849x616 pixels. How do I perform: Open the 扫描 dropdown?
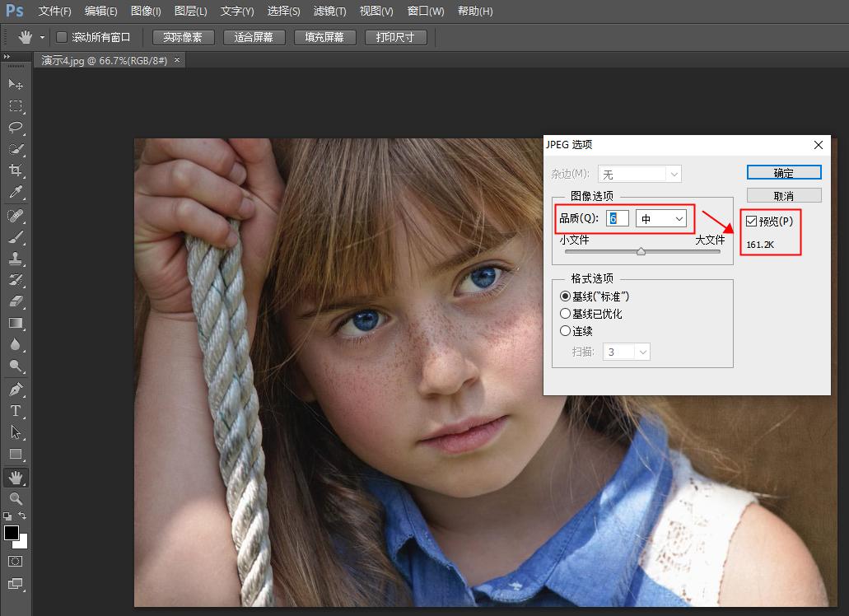pyautogui.click(x=626, y=351)
